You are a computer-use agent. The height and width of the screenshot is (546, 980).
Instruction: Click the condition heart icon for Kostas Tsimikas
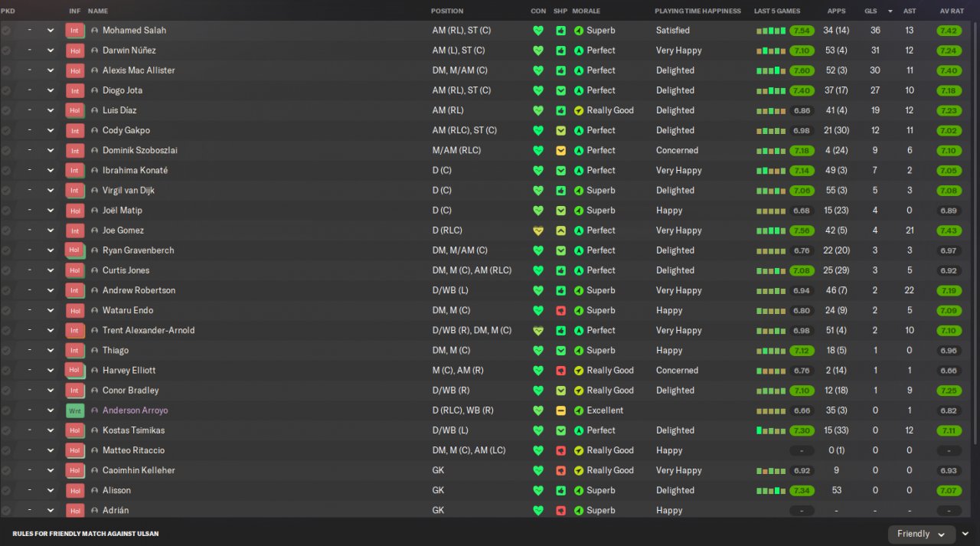(538, 430)
